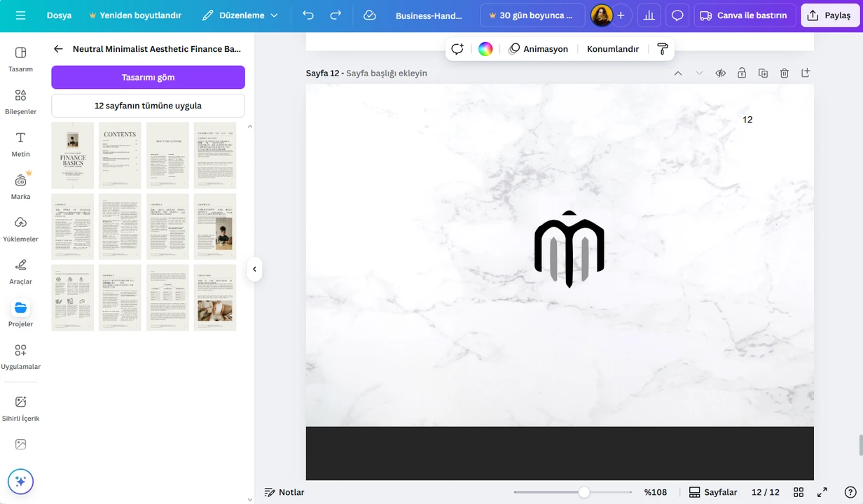Switch to grid view

pos(799,492)
